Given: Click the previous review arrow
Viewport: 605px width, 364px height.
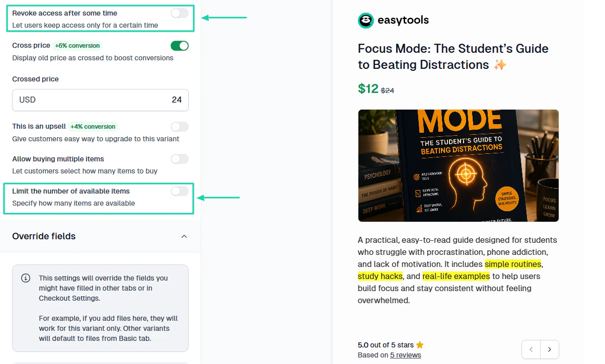Looking at the screenshot, I should (x=531, y=349).
